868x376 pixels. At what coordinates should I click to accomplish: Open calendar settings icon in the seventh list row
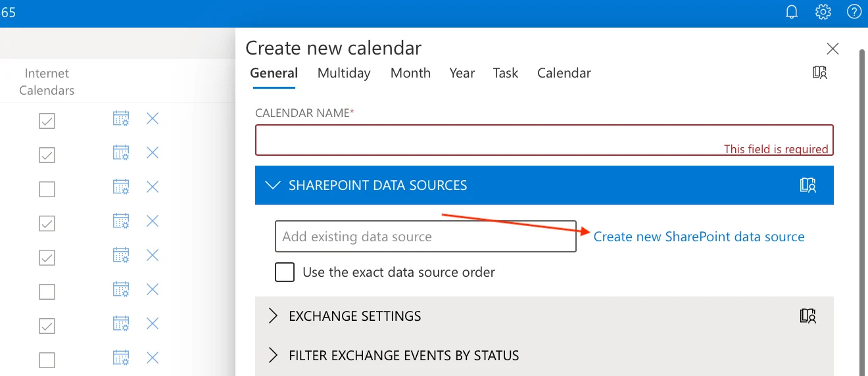(121, 323)
